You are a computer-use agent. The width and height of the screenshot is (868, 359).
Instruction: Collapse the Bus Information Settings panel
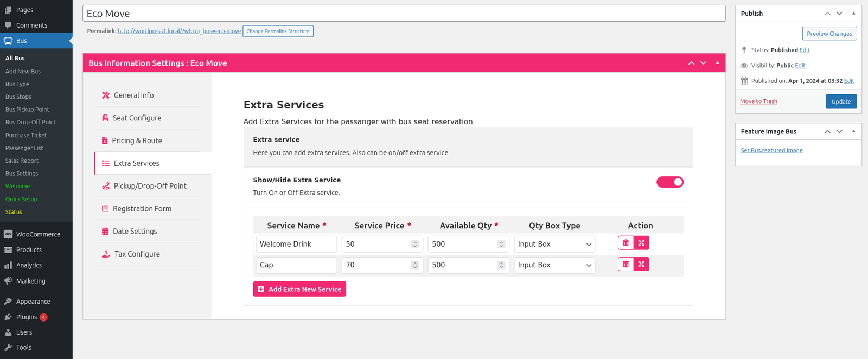tap(717, 63)
